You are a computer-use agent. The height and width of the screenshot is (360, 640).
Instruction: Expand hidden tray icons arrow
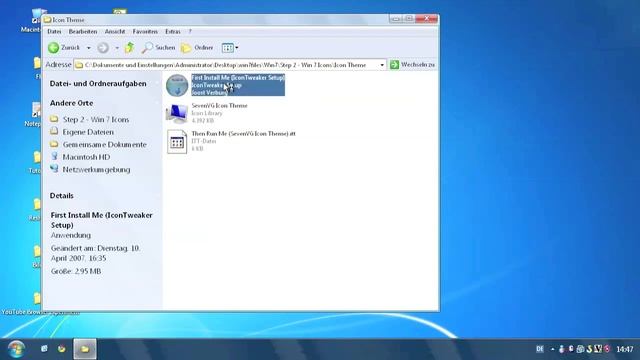[552, 349]
